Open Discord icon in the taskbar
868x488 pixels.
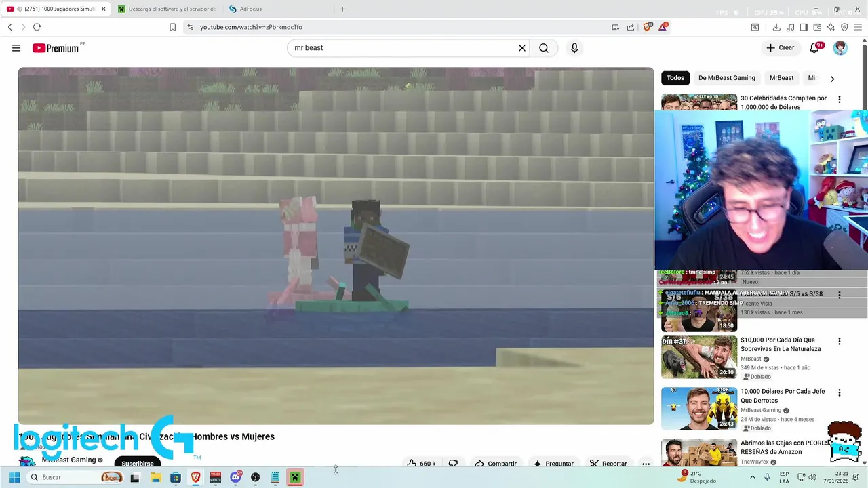point(235,477)
